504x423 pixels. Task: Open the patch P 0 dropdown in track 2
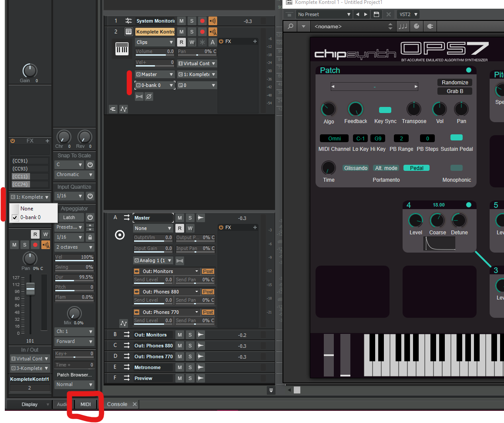tap(197, 85)
